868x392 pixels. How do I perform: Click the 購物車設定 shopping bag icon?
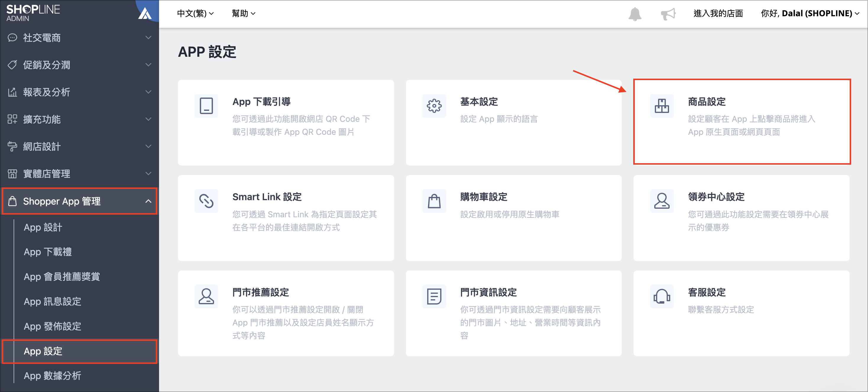pyautogui.click(x=434, y=201)
